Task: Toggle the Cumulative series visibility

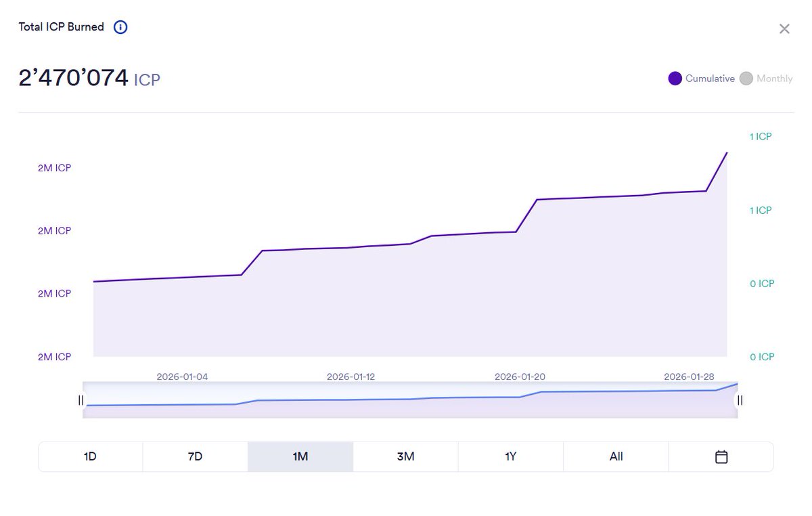Action: click(701, 79)
